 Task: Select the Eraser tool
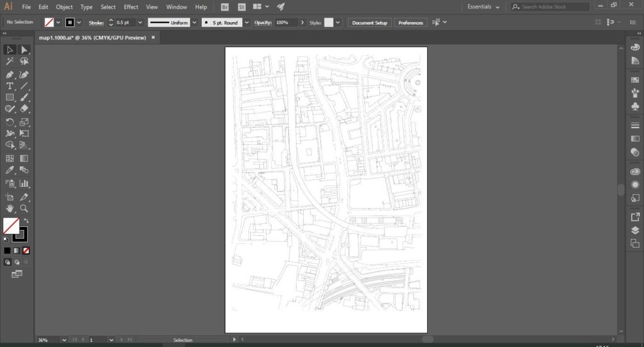click(x=24, y=109)
